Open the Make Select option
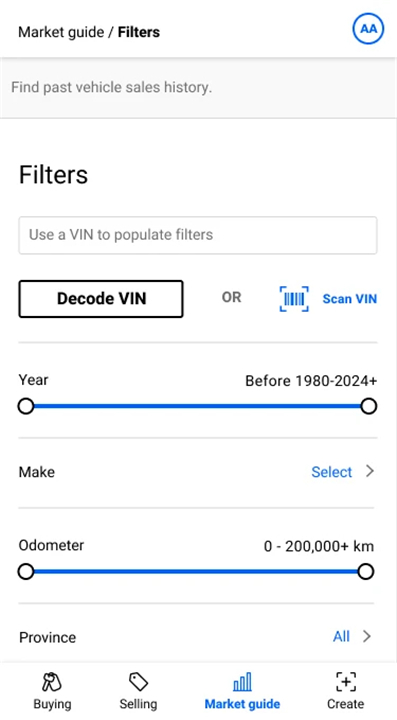This screenshot has width=397, height=720. [331, 472]
